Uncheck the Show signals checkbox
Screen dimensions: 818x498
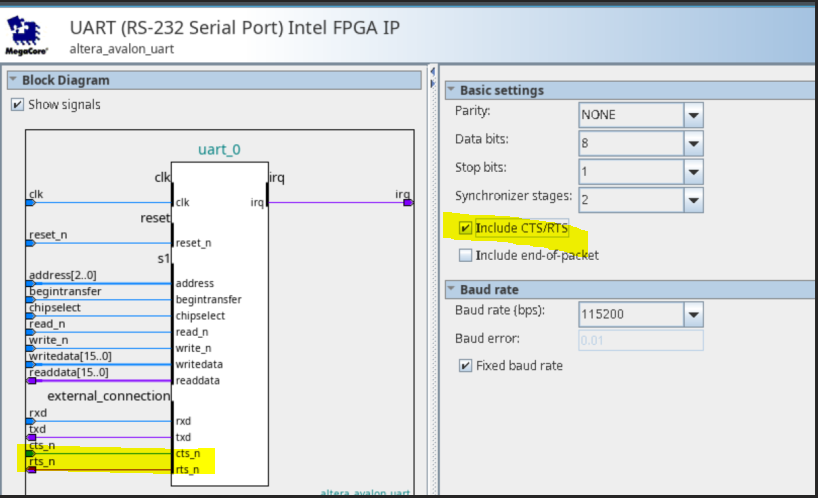click(17, 105)
